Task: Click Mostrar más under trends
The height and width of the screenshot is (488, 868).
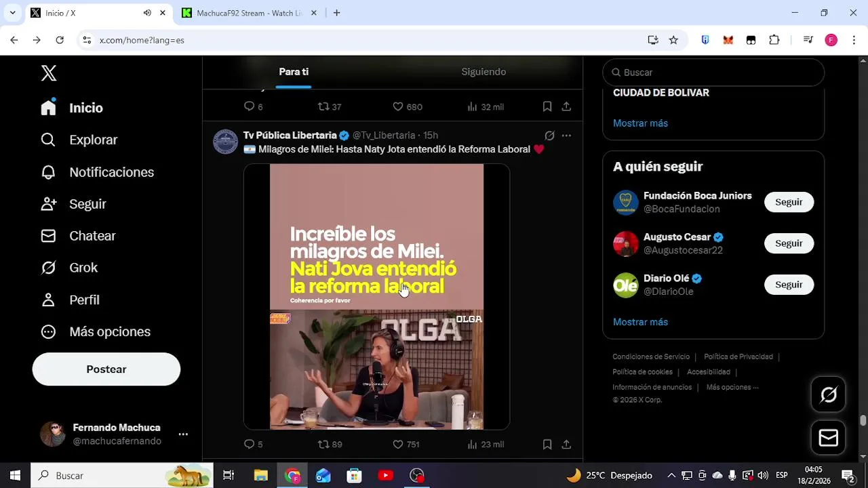Action: [640, 123]
